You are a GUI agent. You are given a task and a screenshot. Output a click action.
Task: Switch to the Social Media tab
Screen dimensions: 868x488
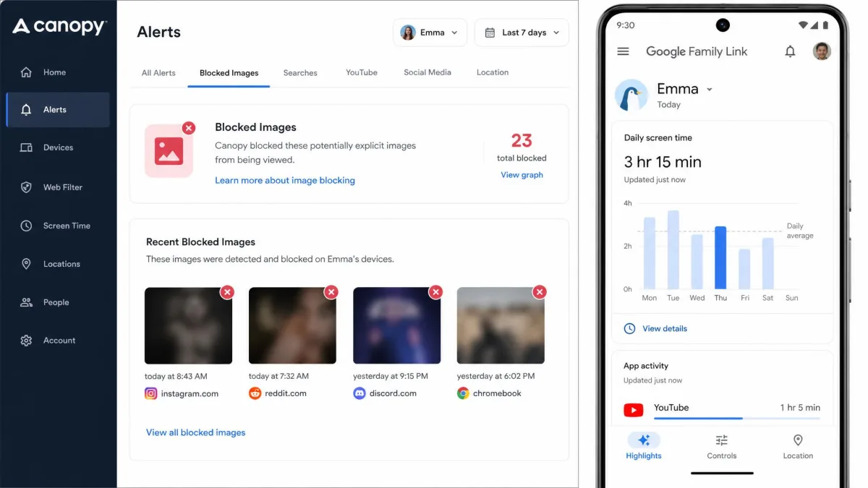point(427,72)
